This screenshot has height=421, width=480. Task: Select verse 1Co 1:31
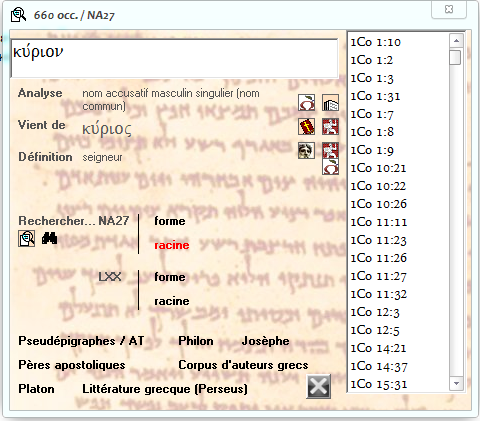click(375, 96)
